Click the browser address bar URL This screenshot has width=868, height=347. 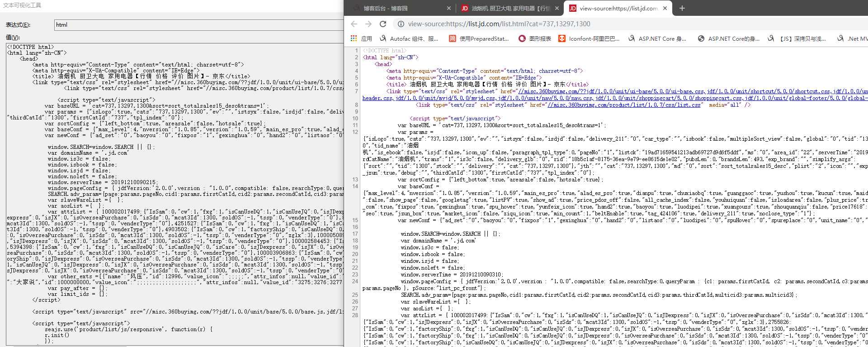coord(499,24)
